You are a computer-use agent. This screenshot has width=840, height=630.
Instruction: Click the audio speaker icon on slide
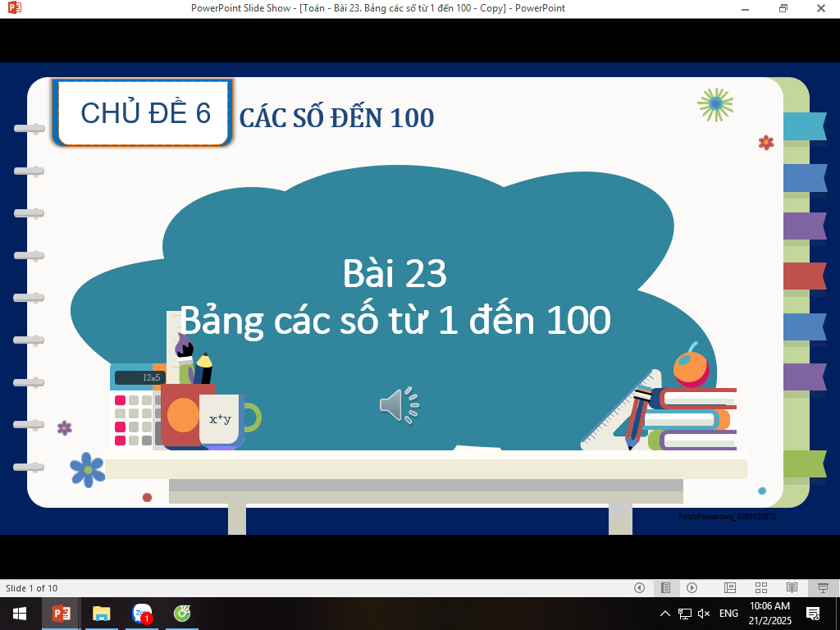pyautogui.click(x=399, y=405)
